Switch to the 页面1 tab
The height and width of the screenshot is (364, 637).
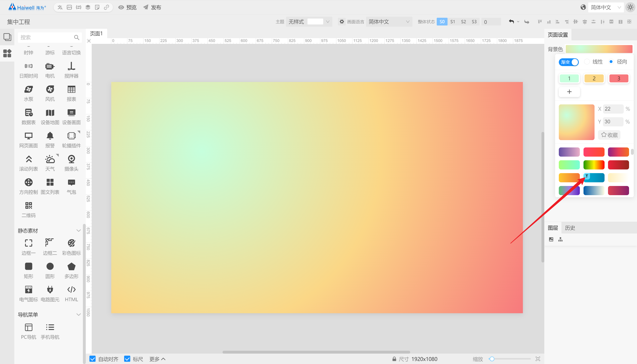pyautogui.click(x=96, y=33)
